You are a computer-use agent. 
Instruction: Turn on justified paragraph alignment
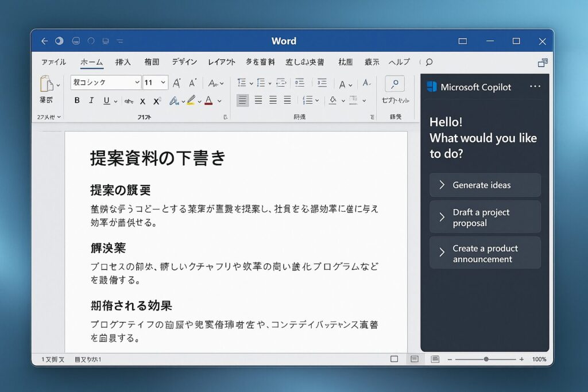[x=287, y=100]
